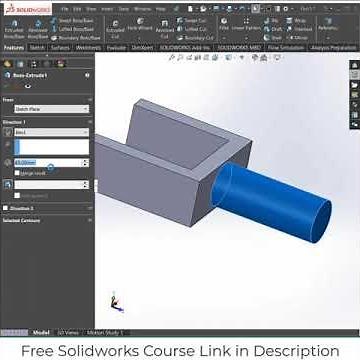The image size is (360, 360).
Task: Select the Model tab at bottom
Action: [41, 333]
